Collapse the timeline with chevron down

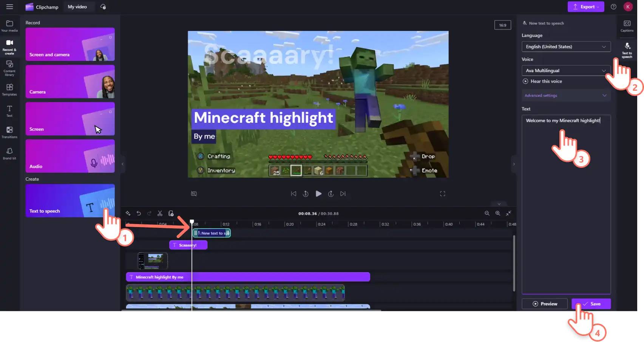tap(499, 204)
